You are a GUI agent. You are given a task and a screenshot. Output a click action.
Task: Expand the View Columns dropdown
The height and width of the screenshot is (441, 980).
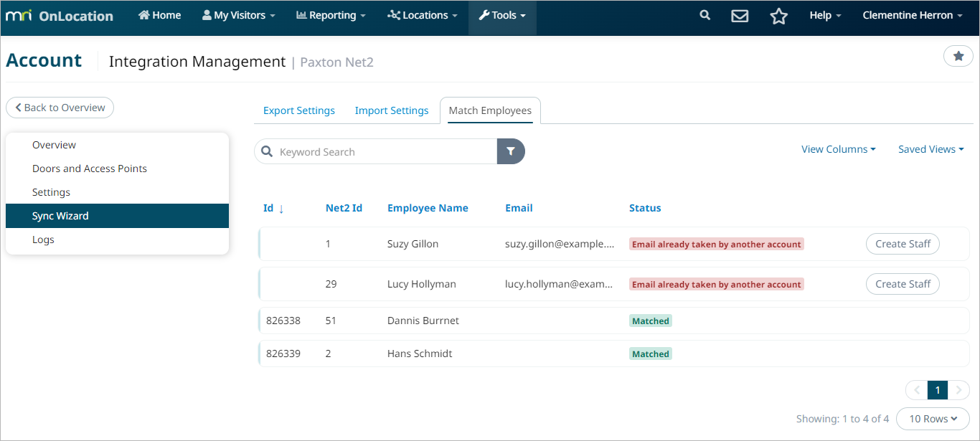point(839,149)
